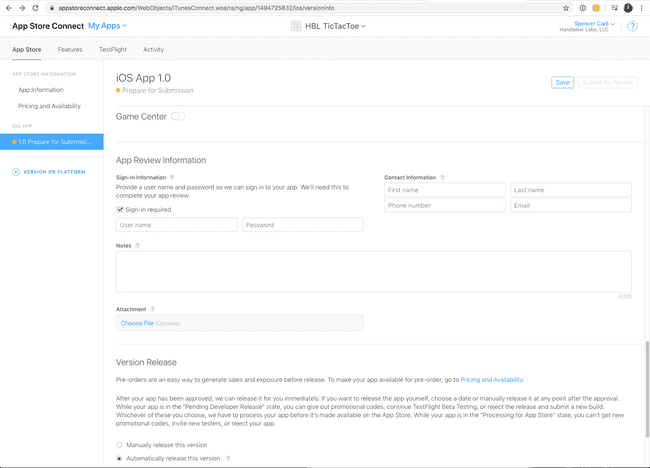Focus the First name field
The height and width of the screenshot is (468, 650).
pos(445,190)
